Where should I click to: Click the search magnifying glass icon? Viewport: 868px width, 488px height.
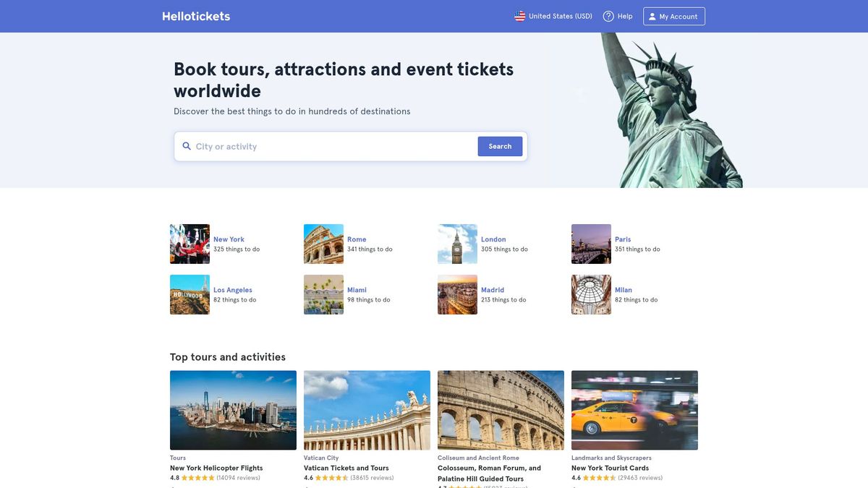[186, 146]
